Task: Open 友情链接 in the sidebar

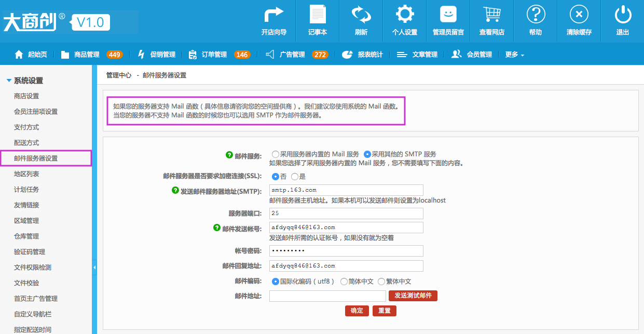Action: [x=26, y=205]
